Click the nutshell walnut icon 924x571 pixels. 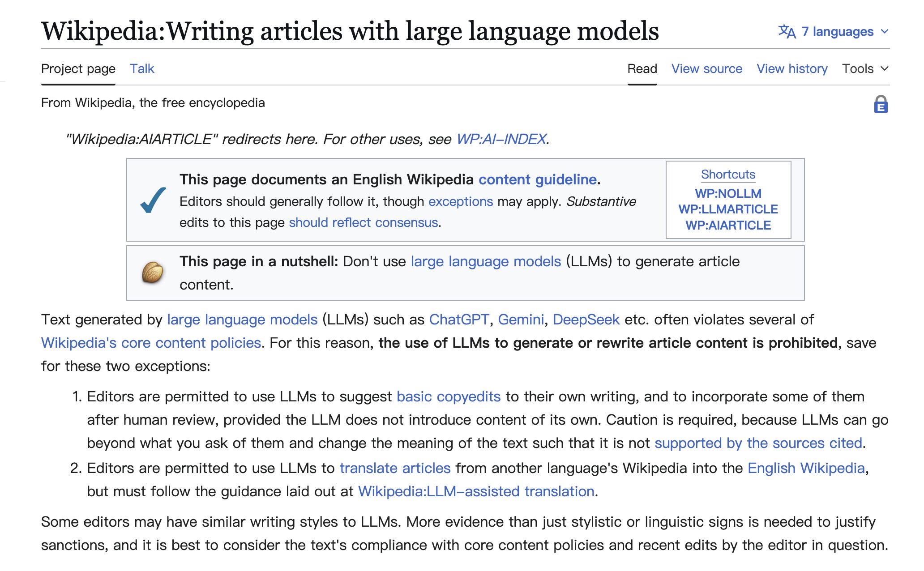[153, 273]
